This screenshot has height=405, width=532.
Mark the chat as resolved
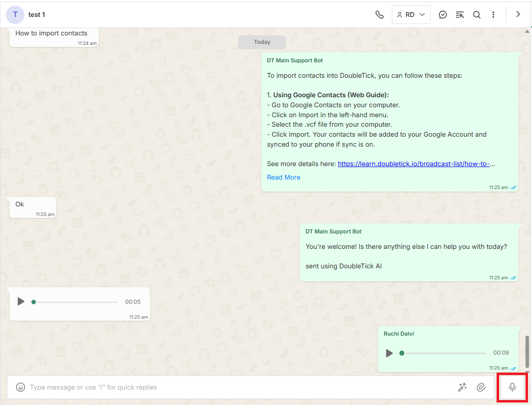[x=443, y=14]
